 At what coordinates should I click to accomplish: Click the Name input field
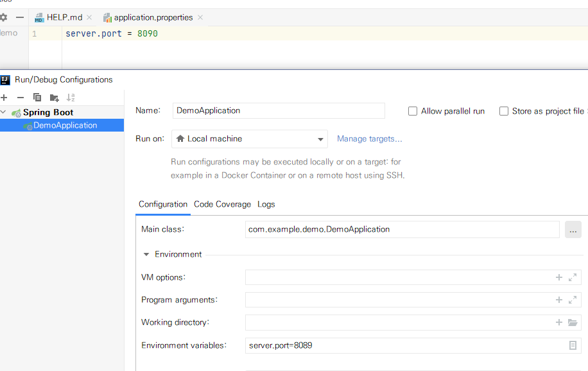[279, 110]
